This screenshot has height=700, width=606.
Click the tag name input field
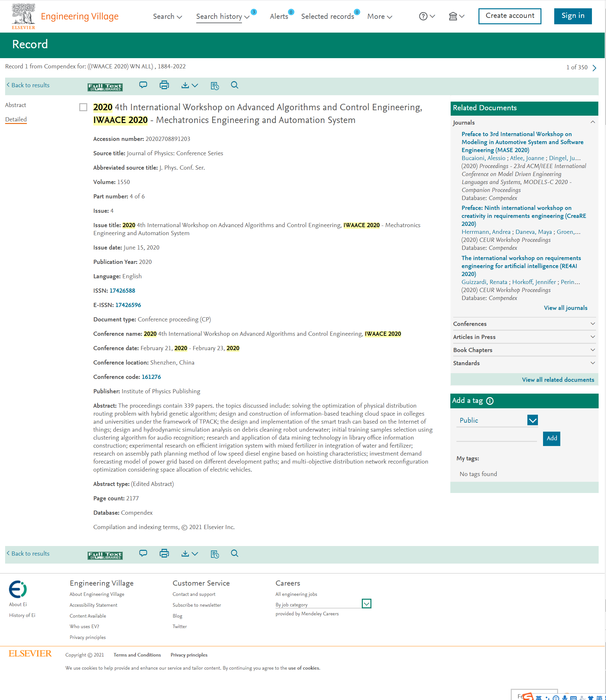[x=496, y=437]
